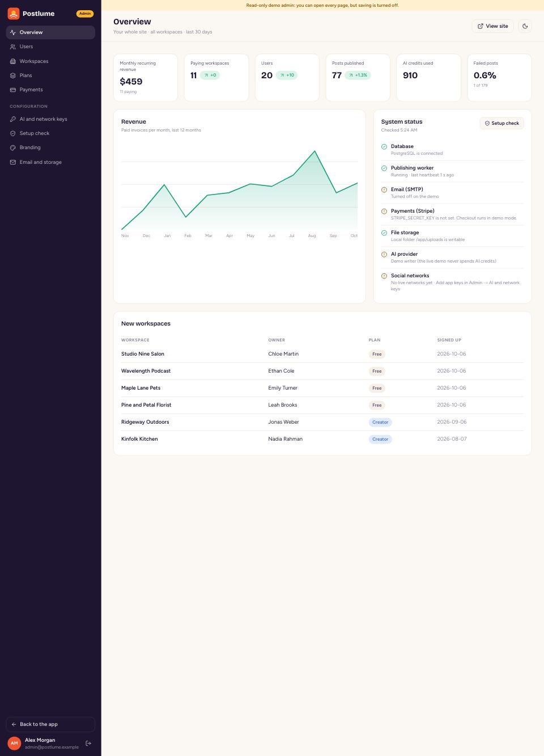Click the Admin badge next to Postlume

pos(85,14)
